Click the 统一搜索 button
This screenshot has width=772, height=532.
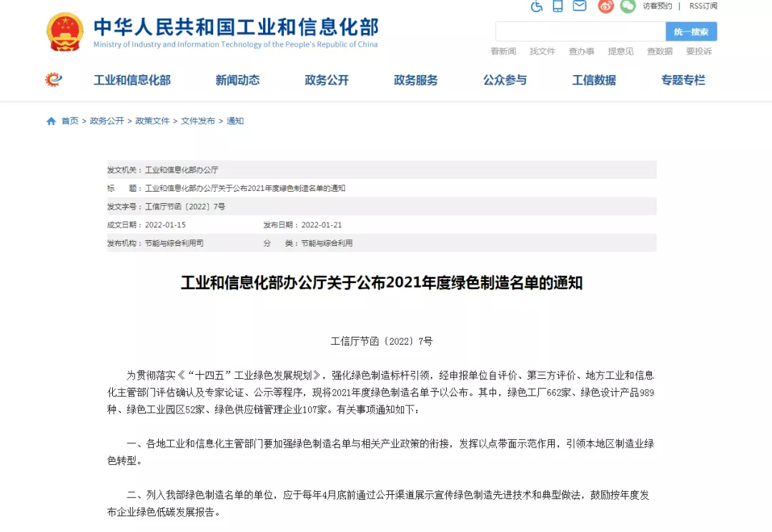(691, 31)
